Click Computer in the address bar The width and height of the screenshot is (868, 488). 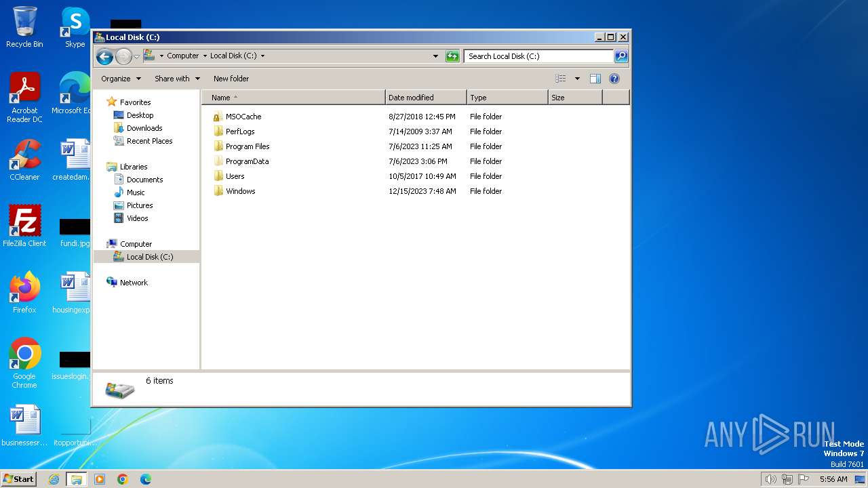(x=183, y=56)
